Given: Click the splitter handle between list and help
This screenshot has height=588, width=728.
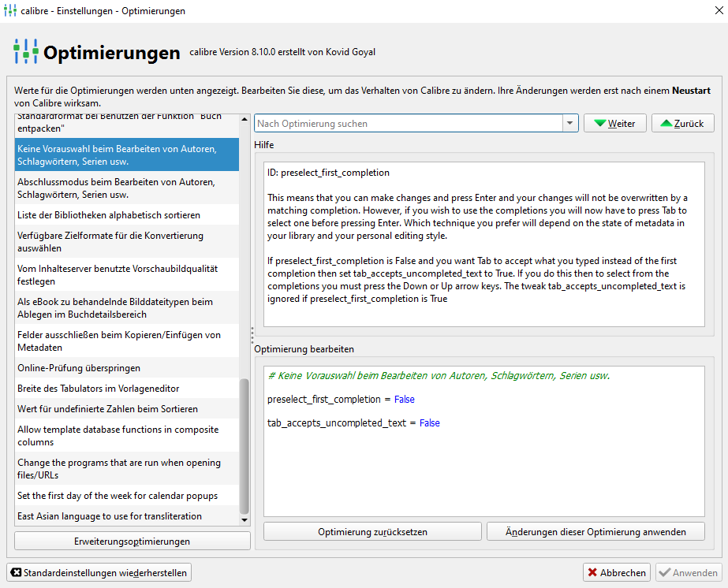Looking at the screenshot, I should pyautogui.click(x=252, y=334).
